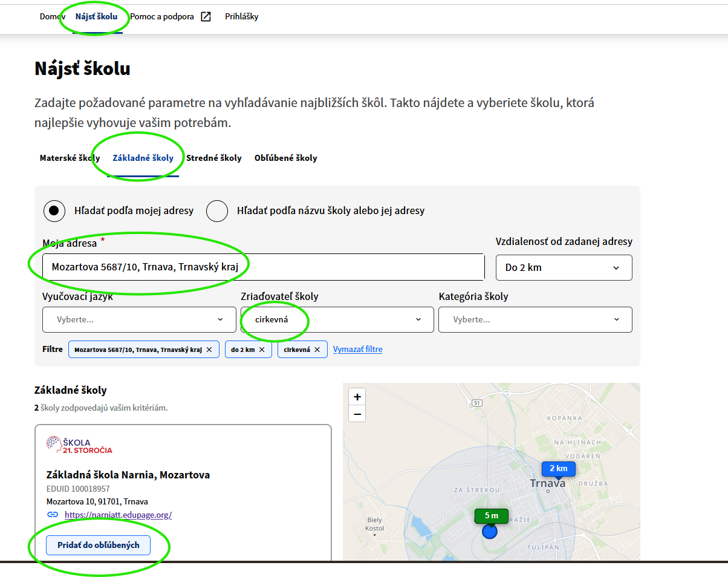
Task: Expand the Kategória školy dropdown
Action: (x=535, y=319)
